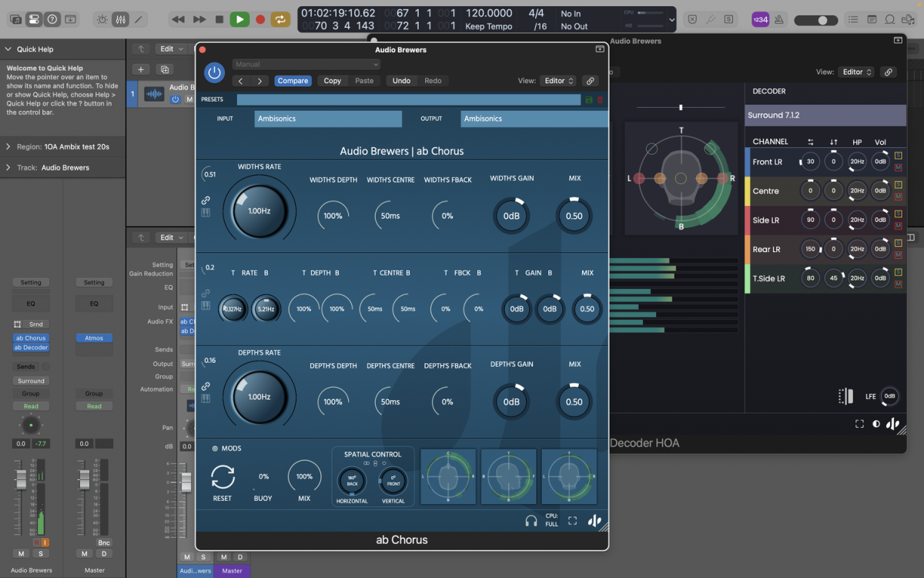Image resolution: width=924 pixels, height=578 pixels.
Task: Click the Atmos plugin slot on Master strip
Action: [x=94, y=338]
